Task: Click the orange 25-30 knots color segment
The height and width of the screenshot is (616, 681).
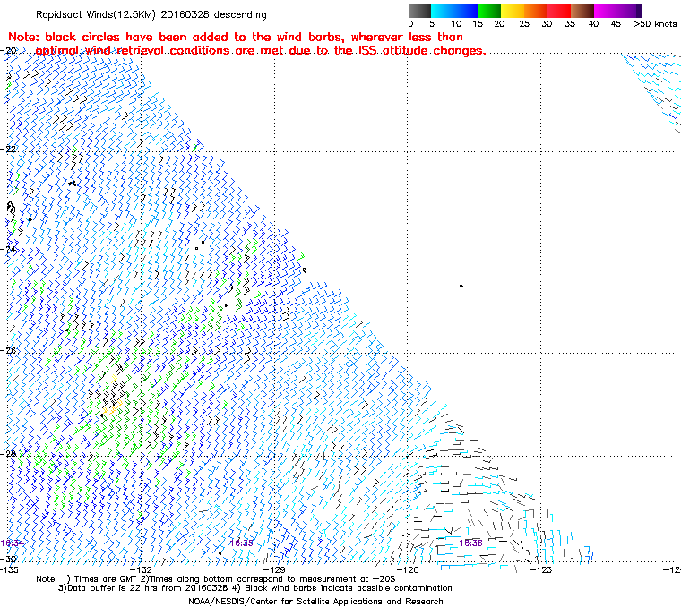Action: click(536, 11)
